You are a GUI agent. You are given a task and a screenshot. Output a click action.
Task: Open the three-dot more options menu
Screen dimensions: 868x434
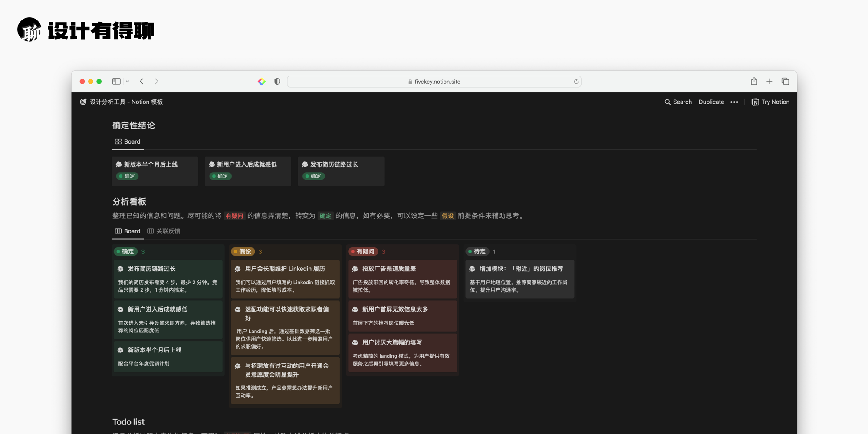[734, 102]
